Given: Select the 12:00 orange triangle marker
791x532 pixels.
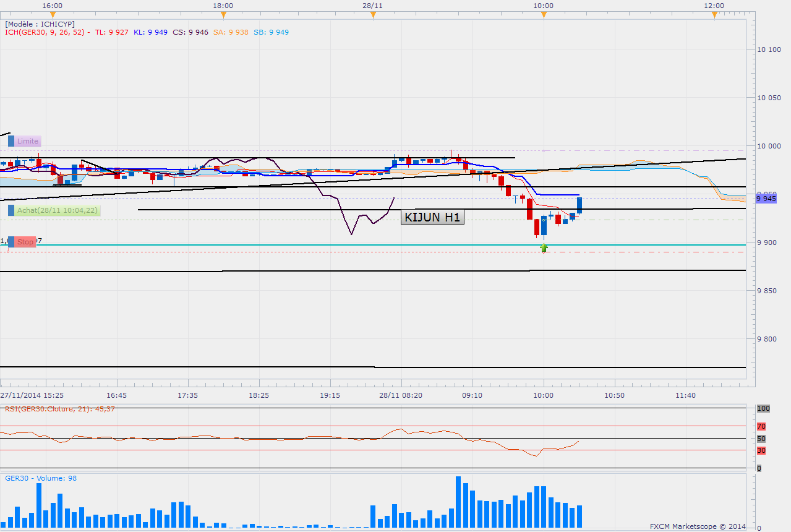Looking at the screenshot, I should pos(714,14).
